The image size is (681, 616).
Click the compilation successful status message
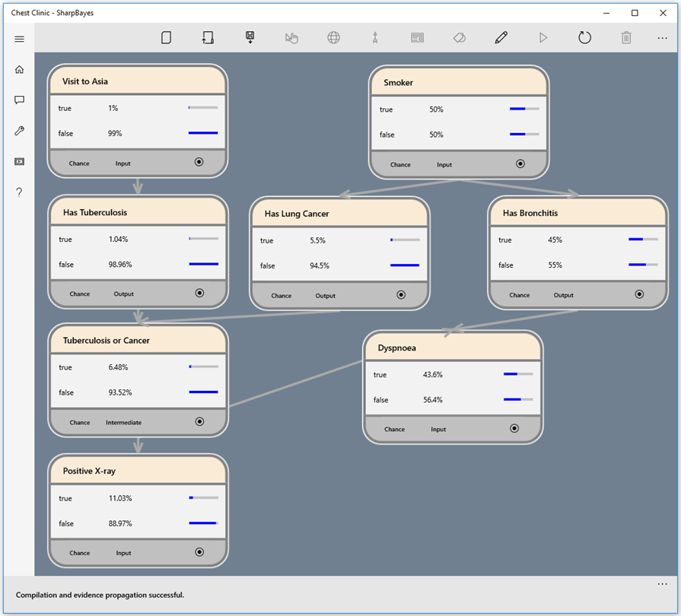click(100, 595)
